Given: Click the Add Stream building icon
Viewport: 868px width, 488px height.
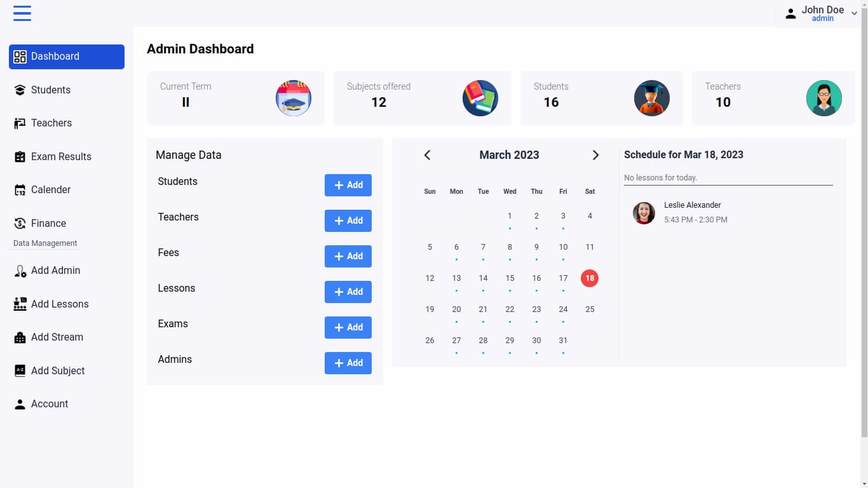Looking at the screenshot, I should pos(20,337).
